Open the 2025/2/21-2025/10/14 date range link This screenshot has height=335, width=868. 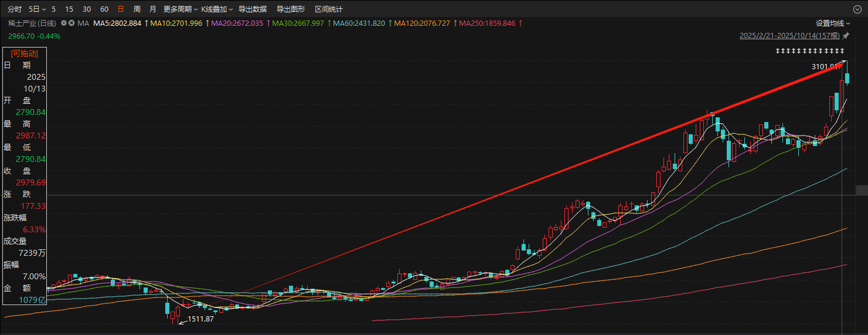pos(790,36)
